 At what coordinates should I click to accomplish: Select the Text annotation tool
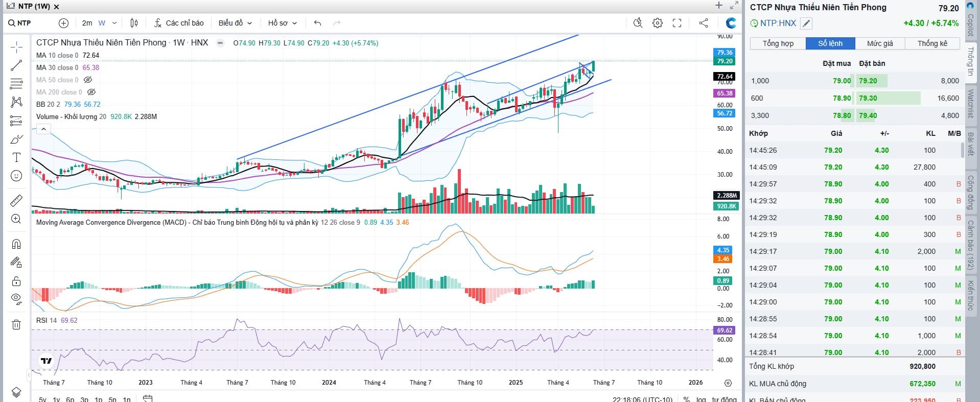click(x=16, y=157)
